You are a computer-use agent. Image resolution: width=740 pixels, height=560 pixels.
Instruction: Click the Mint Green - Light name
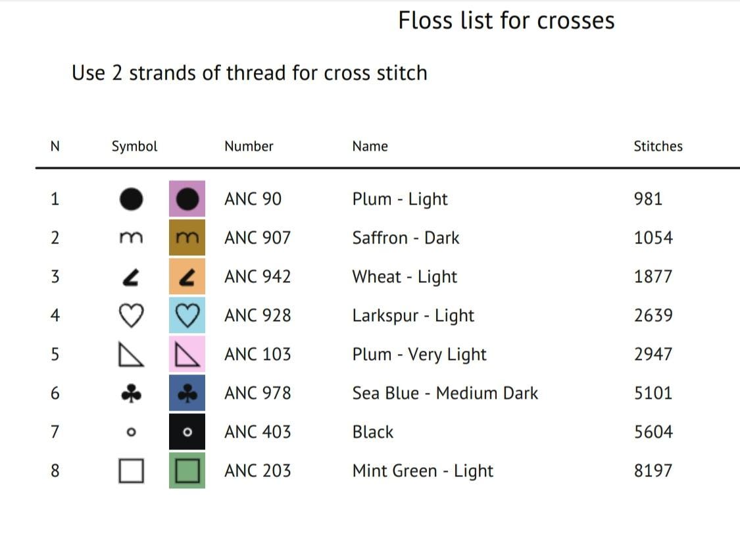[x=422, y=471]
